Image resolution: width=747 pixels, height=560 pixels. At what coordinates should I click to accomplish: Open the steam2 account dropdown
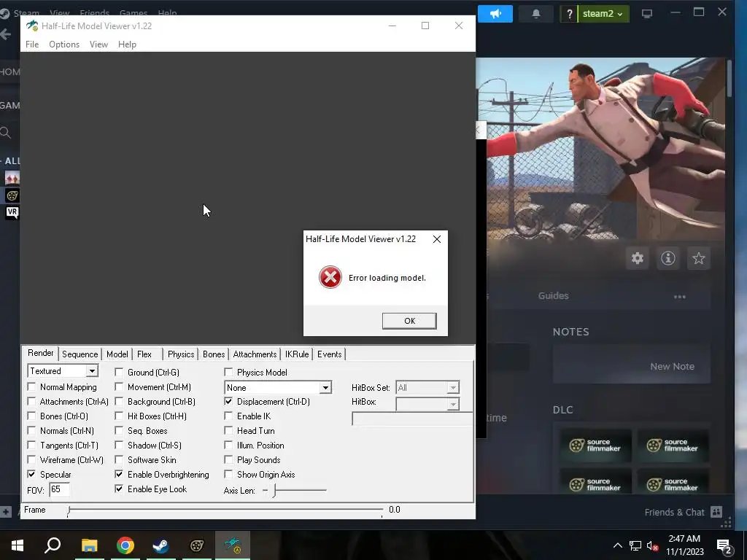click(x=603, y=14)
